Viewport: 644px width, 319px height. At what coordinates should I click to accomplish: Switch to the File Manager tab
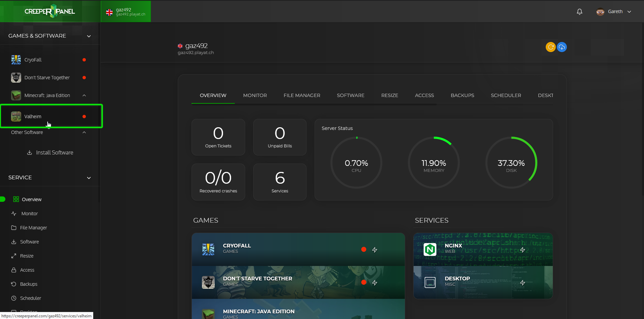point(302,95)
